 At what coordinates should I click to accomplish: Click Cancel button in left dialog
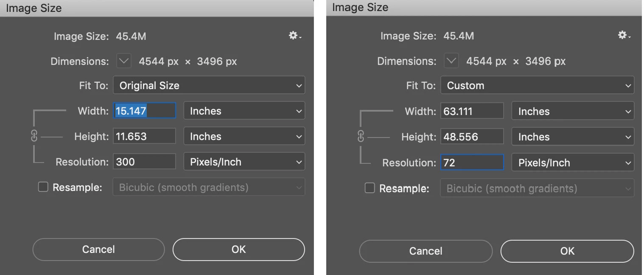tap(98, 250)
